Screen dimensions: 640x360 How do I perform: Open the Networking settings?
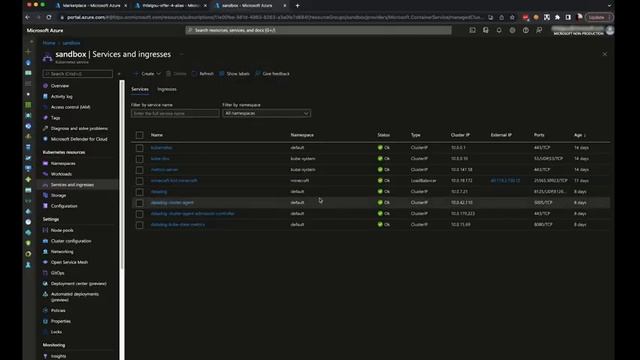(x=62, y=251)
